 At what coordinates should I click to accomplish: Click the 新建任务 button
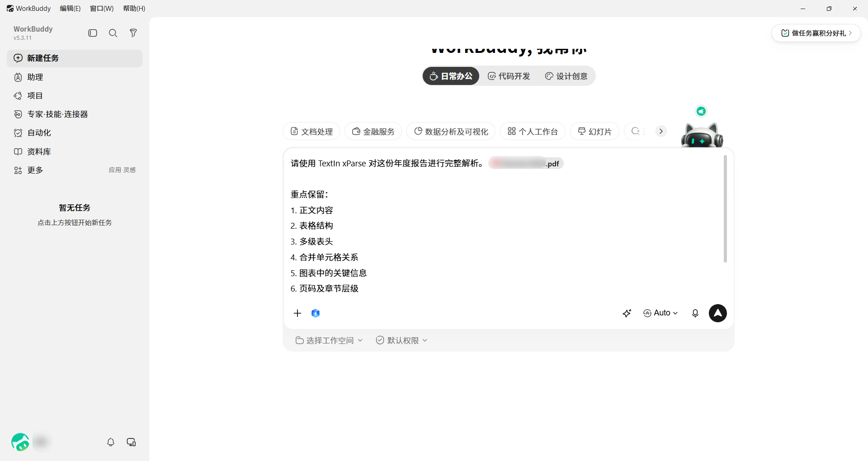[75, 58]
